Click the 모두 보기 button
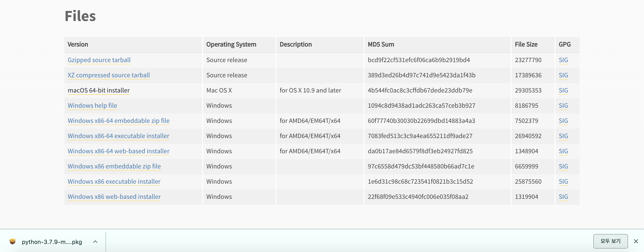 click(x=610, y=241)
